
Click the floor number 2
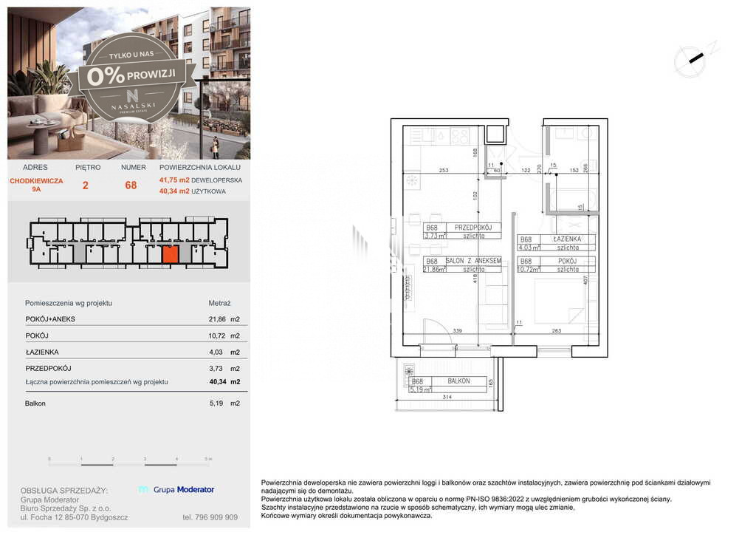click(x=86, y=185)
